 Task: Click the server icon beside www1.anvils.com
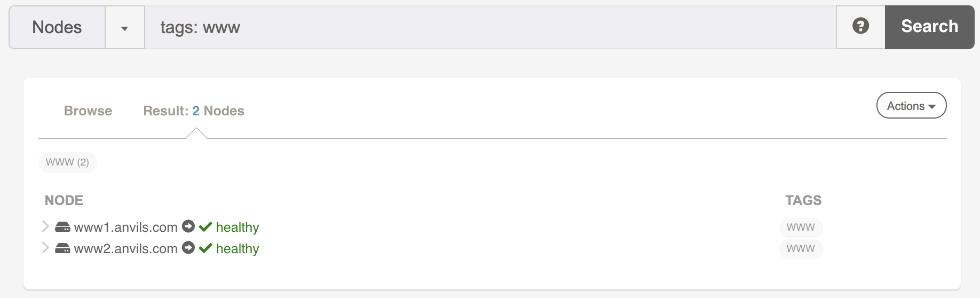[62, 227]
